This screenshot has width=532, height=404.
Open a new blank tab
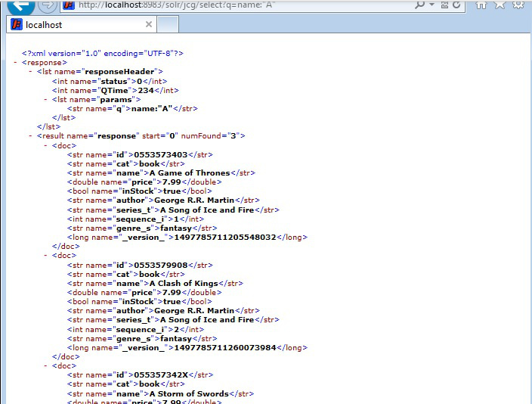[168, 25]
